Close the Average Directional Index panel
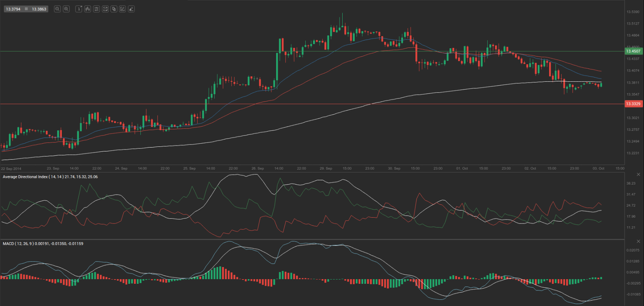This screenshot has height=306, width=644. 638,174
